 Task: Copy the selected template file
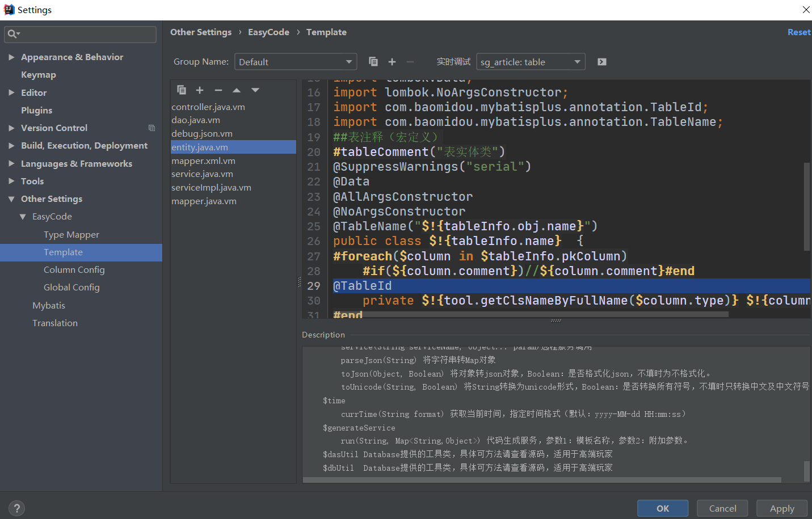182,90
